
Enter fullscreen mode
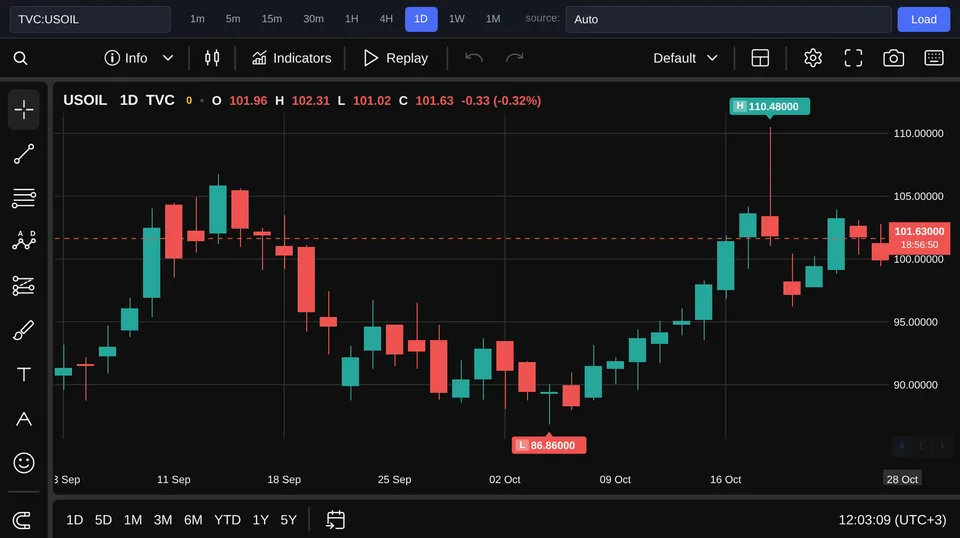[x=853, y=58]
